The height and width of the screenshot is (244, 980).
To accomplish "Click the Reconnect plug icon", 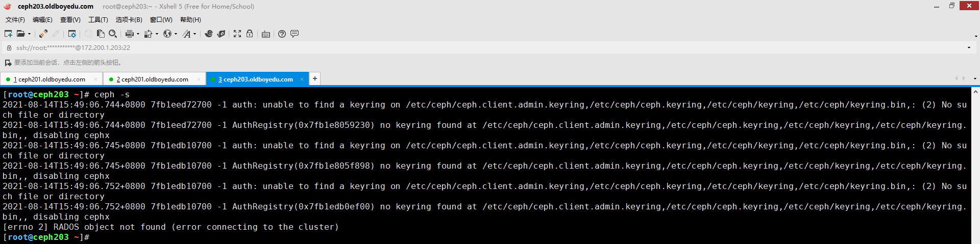I will click(43, 34).
